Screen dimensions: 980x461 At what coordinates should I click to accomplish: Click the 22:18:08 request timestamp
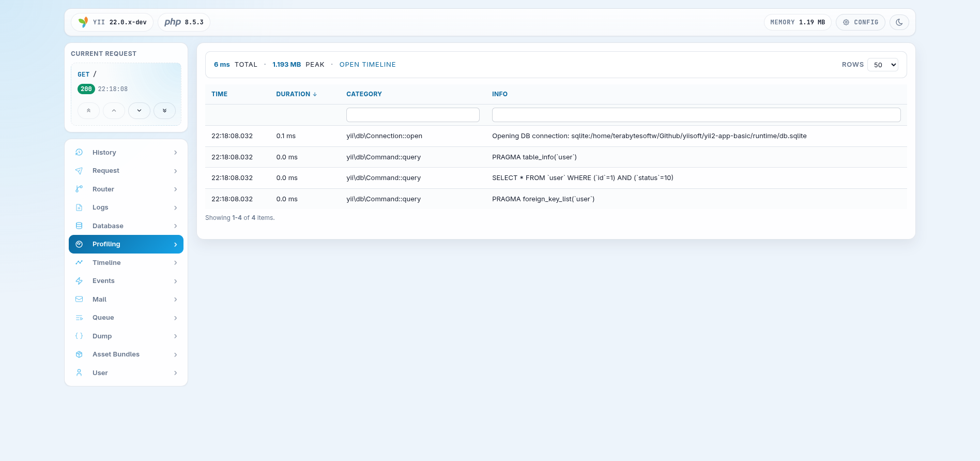pos(113,89)
